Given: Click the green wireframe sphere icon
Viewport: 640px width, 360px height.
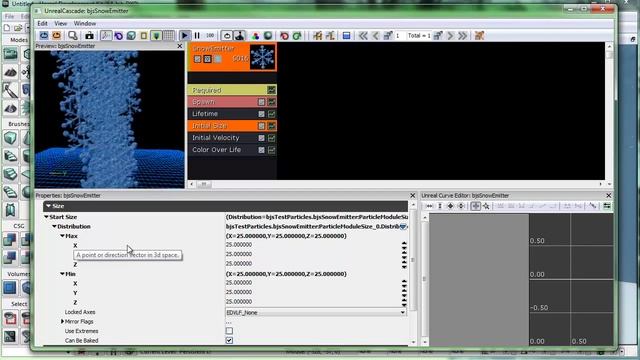Looking at the screenshot, I should tap(268, 36).
